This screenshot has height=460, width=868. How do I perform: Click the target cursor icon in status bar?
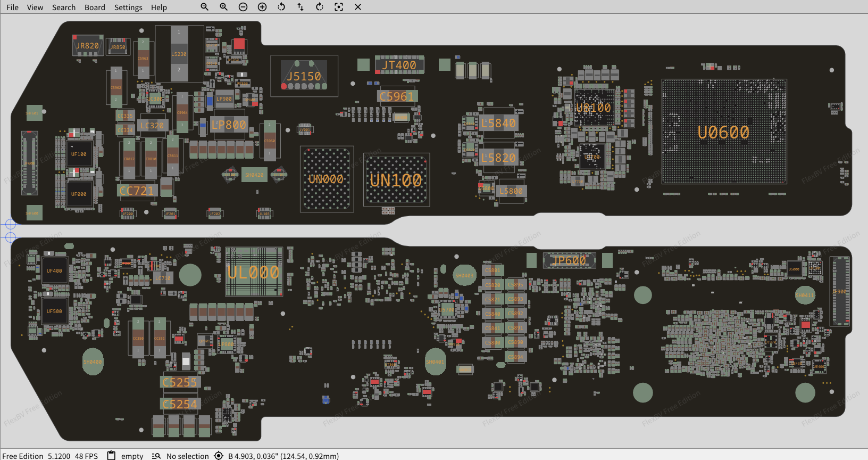pos(219,456)
